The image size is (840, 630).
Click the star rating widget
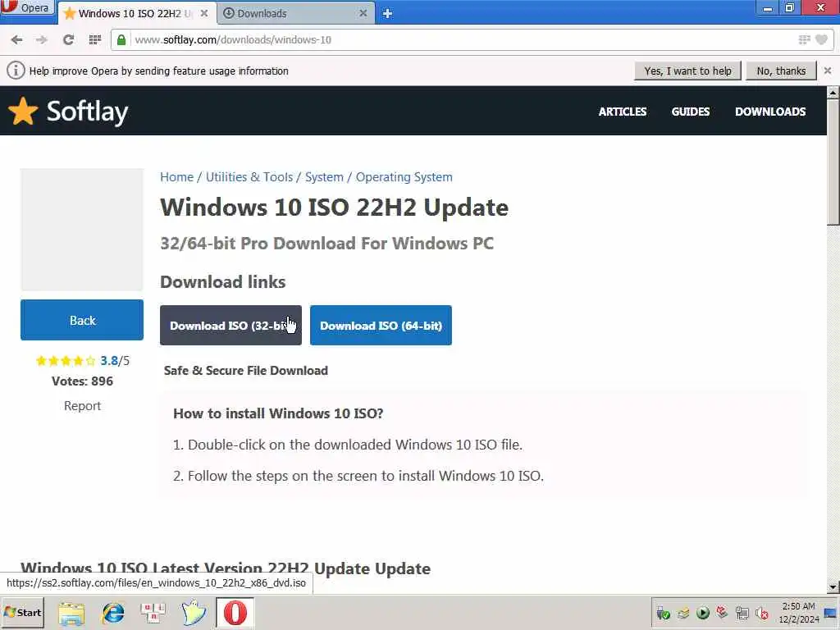tap(66, 361)
